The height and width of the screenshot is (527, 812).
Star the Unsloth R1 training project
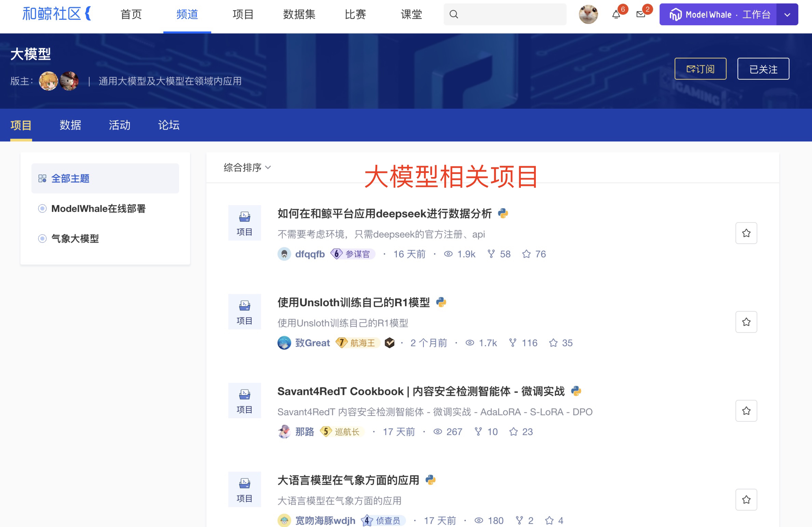click(x=746, y=322)
